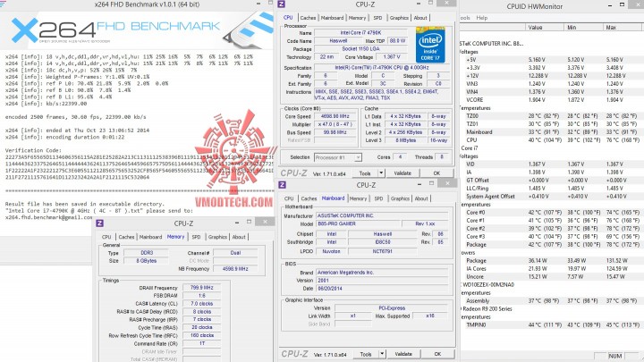Viewport: 644px width, 362px height.
Task: Select the Memory tab in the CPU-Z CPU window
Action: (357, 18)
